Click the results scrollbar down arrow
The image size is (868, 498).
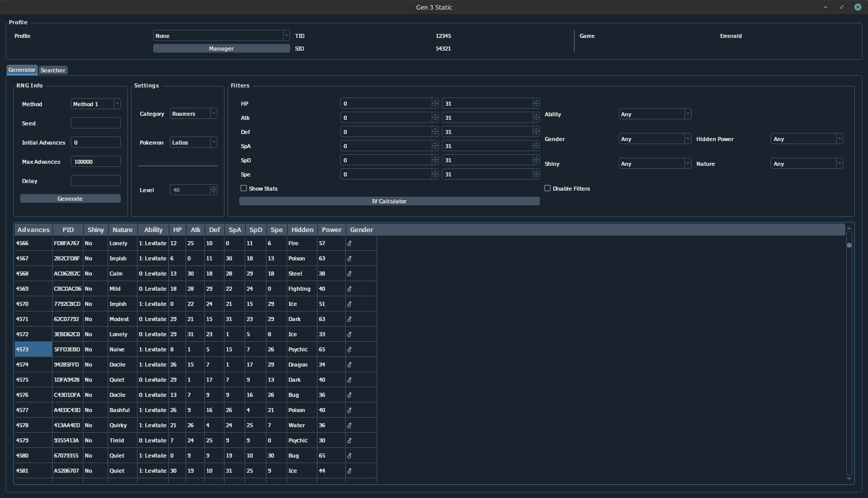[x=849, y=478]
